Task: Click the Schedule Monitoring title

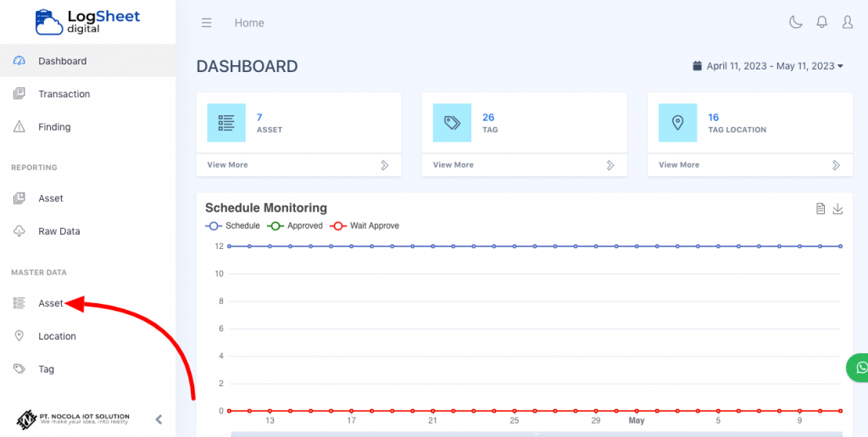Action: pos(266,208)
